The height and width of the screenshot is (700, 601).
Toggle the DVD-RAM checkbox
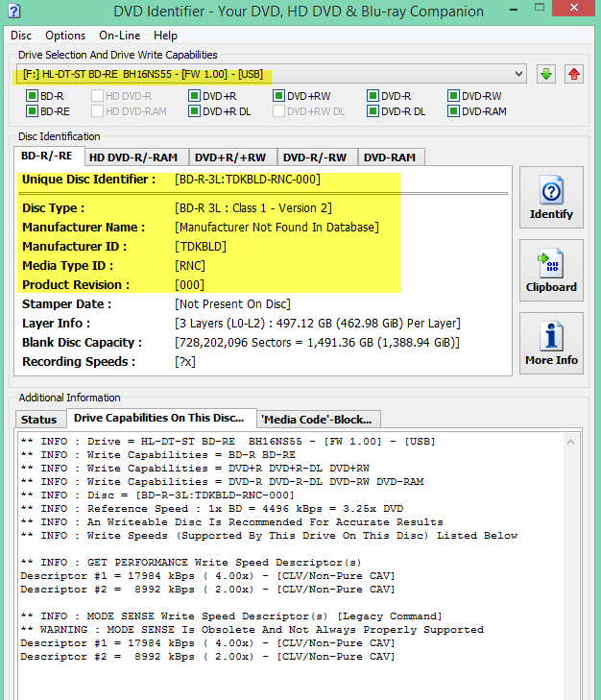(453, 111)
